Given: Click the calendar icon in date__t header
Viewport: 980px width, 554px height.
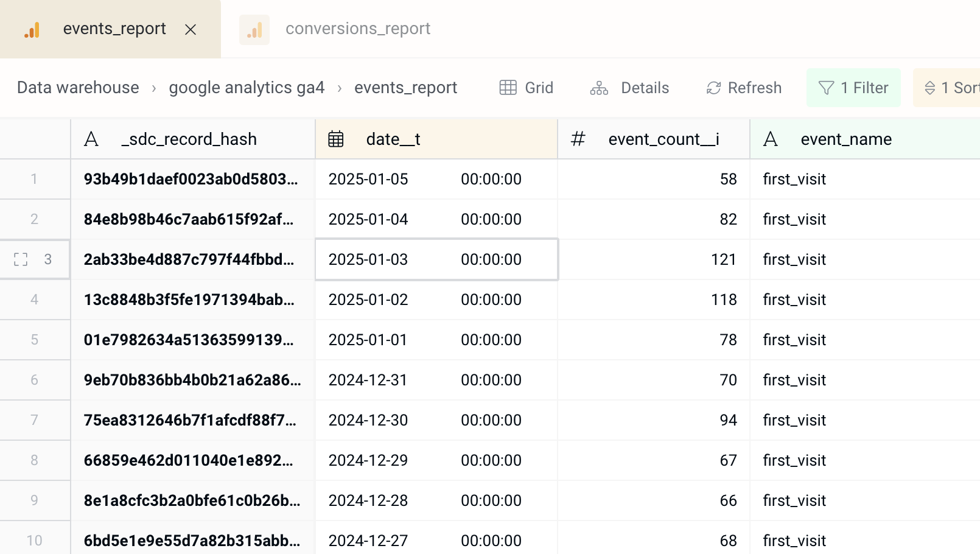Looking at the screenshot, I should point(336,139).
